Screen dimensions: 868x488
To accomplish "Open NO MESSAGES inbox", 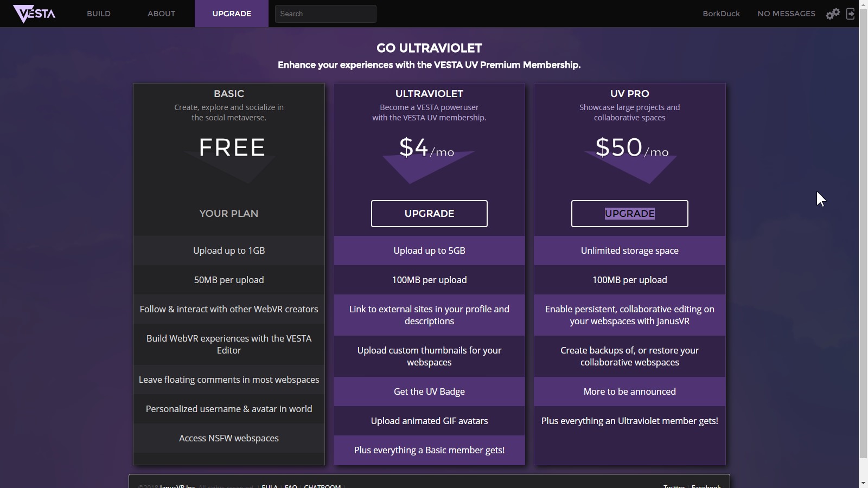I will coord(786,14).
